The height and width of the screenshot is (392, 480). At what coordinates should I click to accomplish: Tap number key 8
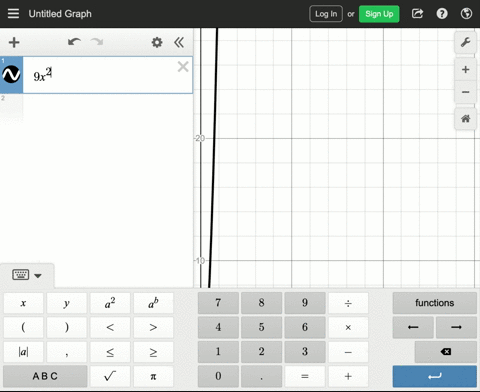pyautogui.click(x=262, y=303)
